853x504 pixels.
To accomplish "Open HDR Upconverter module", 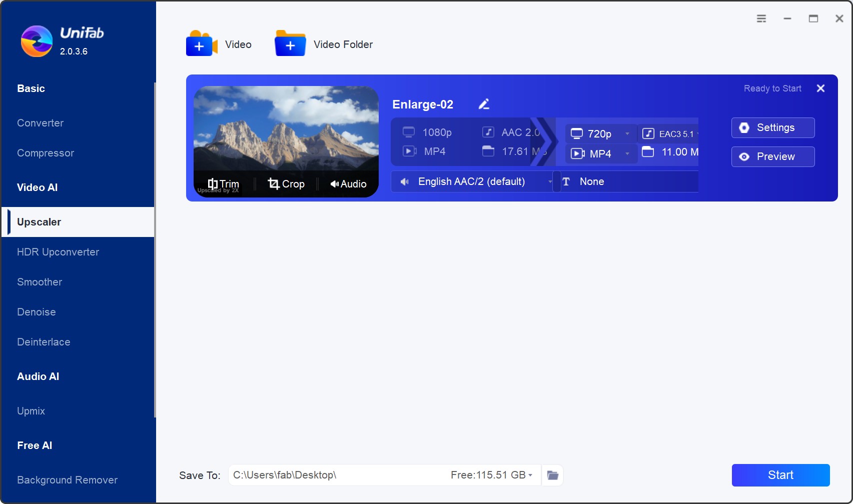I will click(78, 252).
